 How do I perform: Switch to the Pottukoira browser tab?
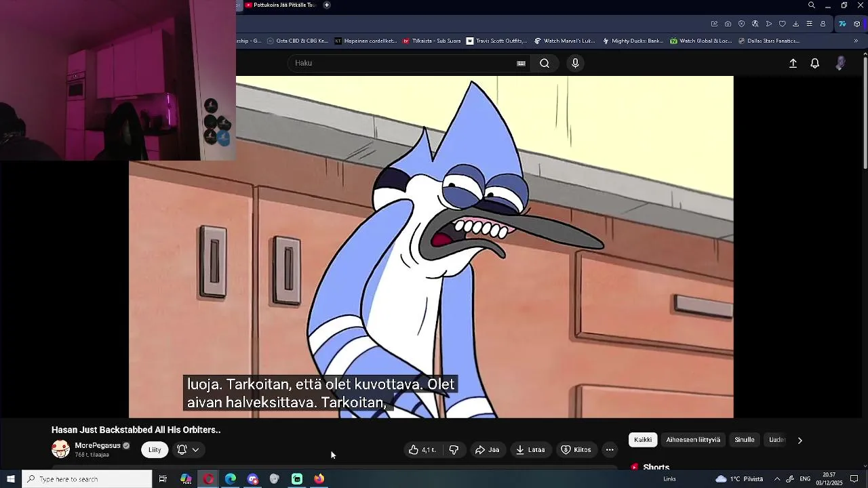pos(279,5)
